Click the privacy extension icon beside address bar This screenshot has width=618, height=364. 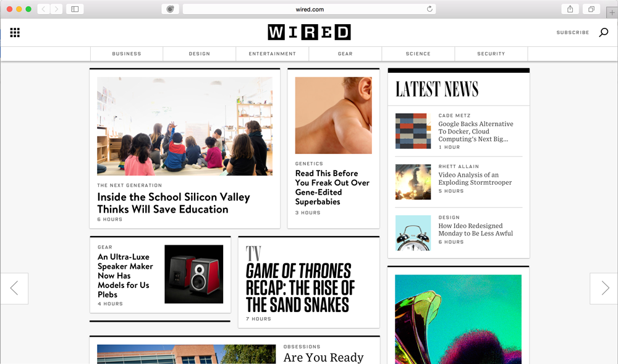[x=171, y=9]
